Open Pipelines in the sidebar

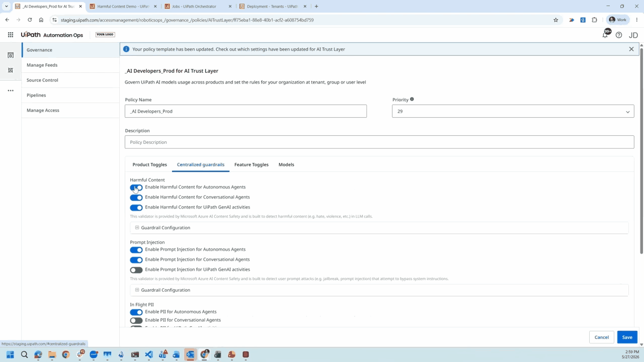pos(70,95)
